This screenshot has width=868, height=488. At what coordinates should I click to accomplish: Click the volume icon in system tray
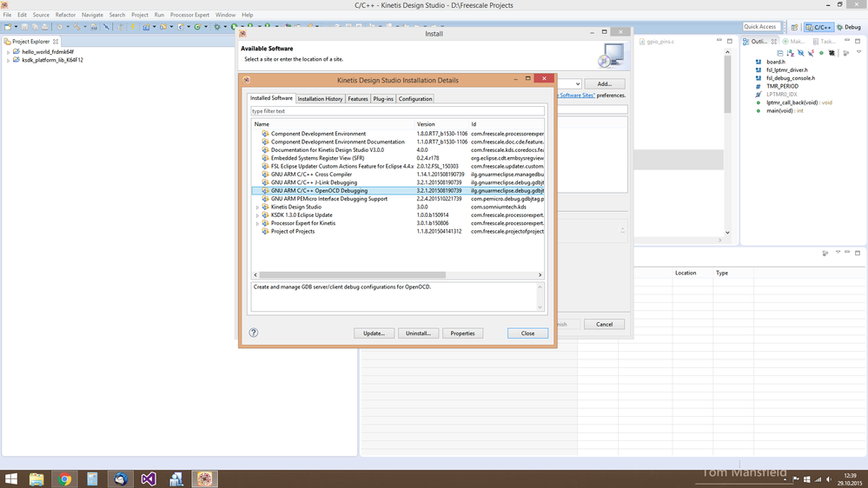(829, 479)
